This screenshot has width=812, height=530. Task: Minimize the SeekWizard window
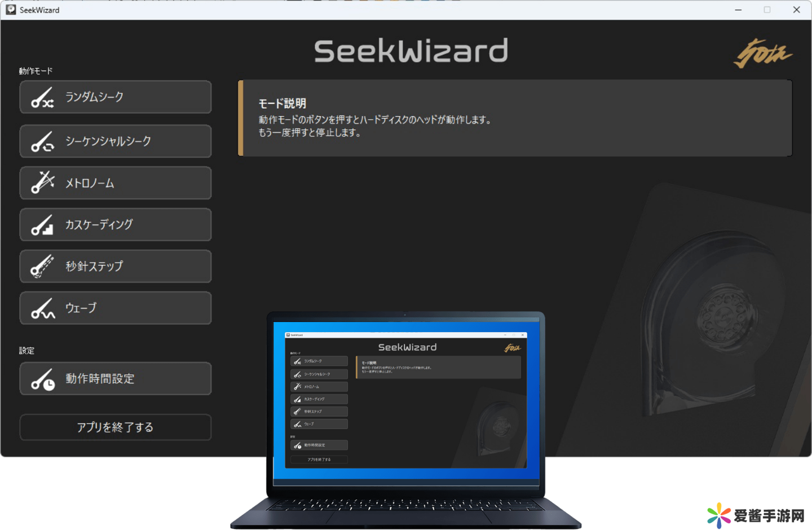738,10
